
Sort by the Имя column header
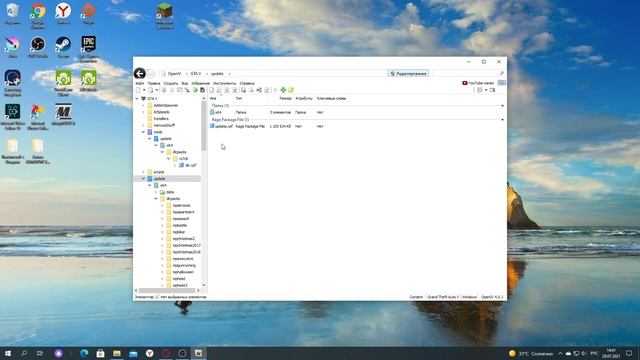coord(213,98)
